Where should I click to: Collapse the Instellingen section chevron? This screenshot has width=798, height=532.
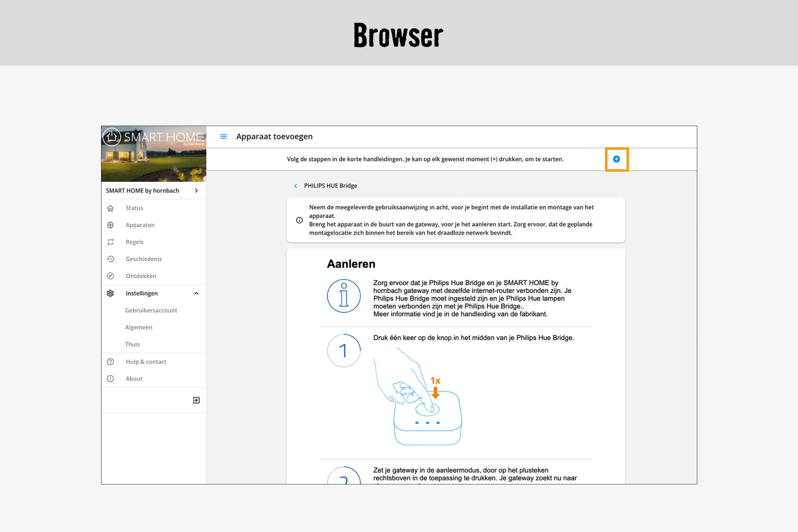(x=197, y=293)
